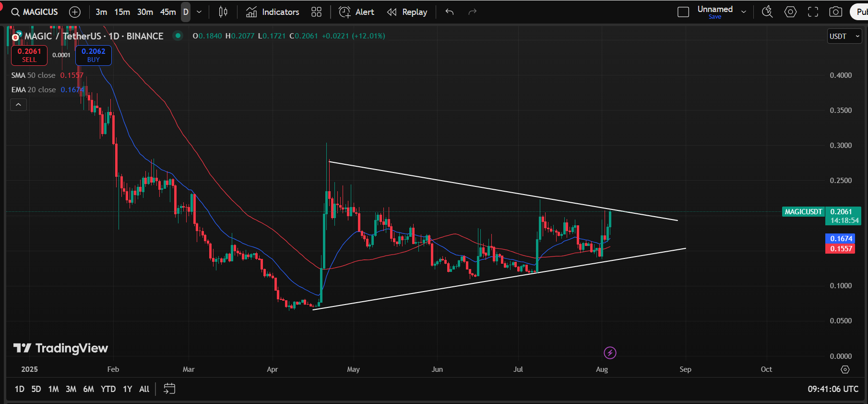Select the D daily timeframe

[x=186, y=12]
